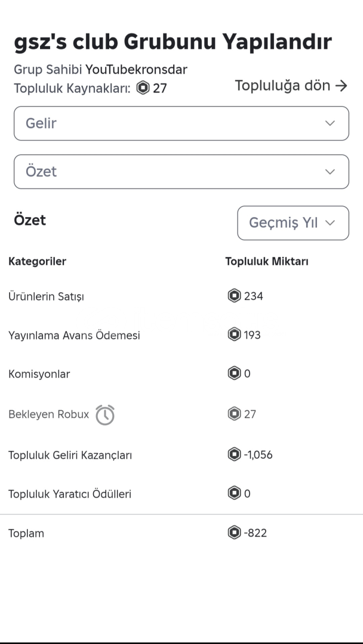
Task: Open the Gelir dropdown
Action: point(181,123)
